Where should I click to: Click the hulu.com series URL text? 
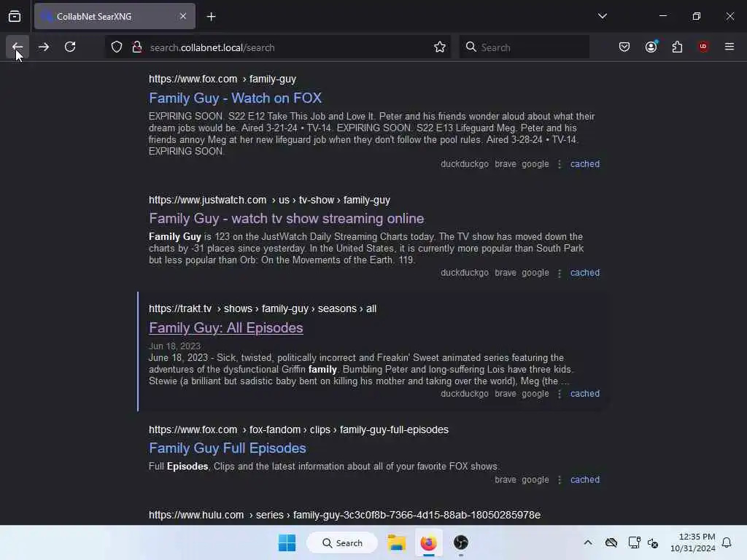pos(344,515)
